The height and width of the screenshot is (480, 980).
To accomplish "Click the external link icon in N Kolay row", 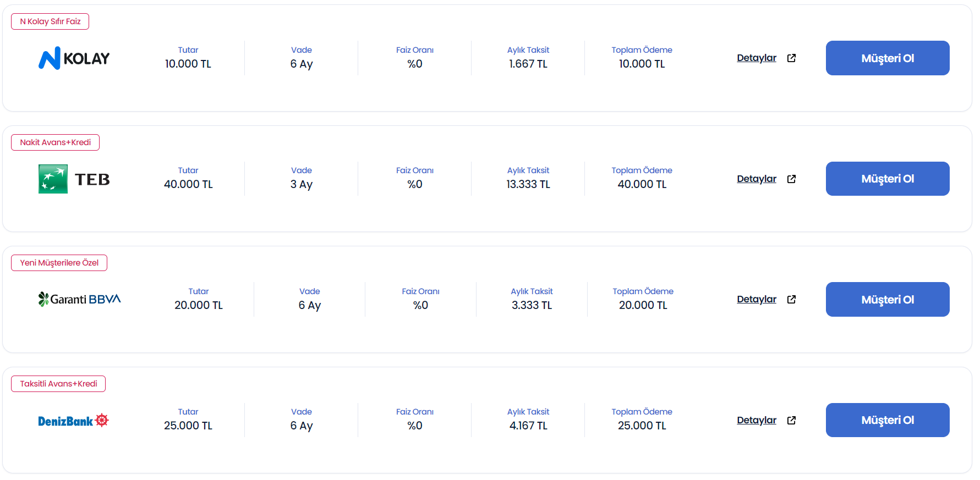I will pos(791,58).
